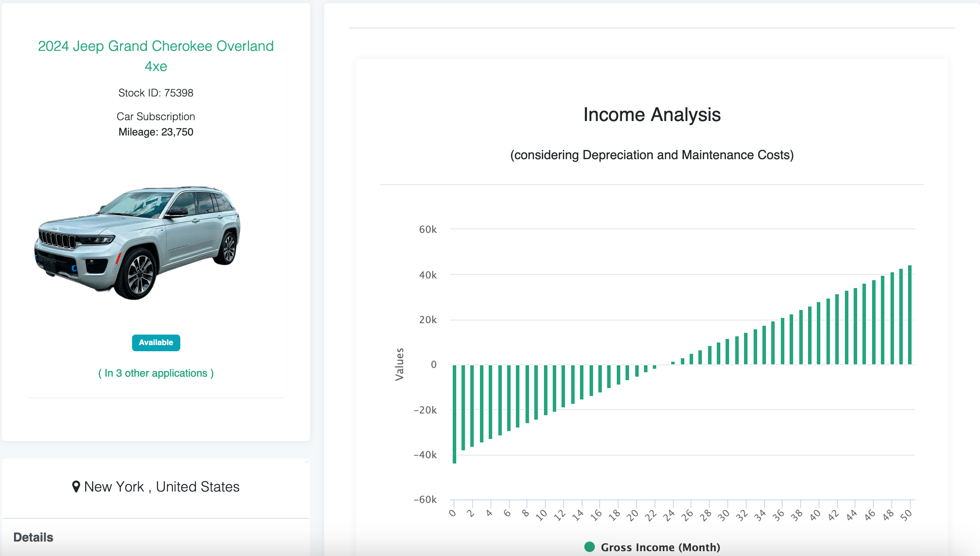Click the green Gross Income legend dot
Image resolution: width=980 pixels, height=556 pixels.
pyautogui.click(x=590, y=547)
